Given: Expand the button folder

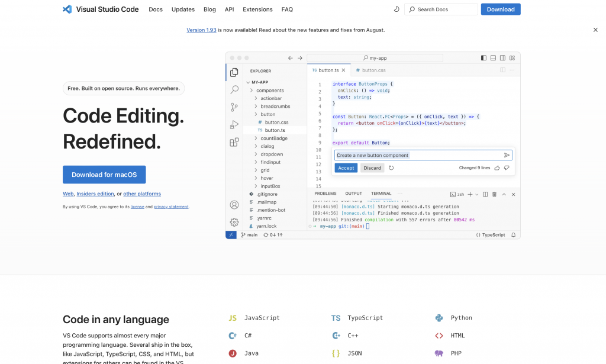Looking at the screenshot, I should click(x=256, y=114).
